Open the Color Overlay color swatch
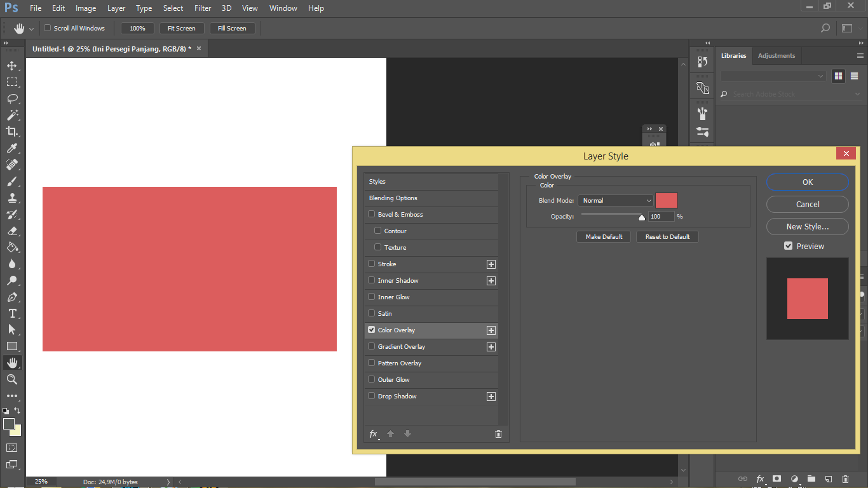 coord(666,200)
